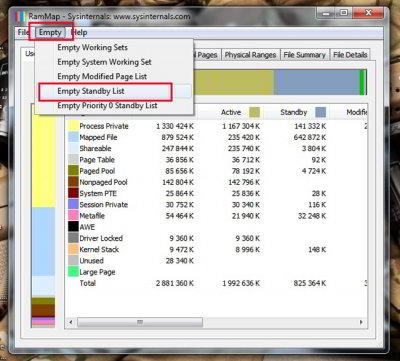Click the horizontal scrollbar thumb

[x=140, y=322]
